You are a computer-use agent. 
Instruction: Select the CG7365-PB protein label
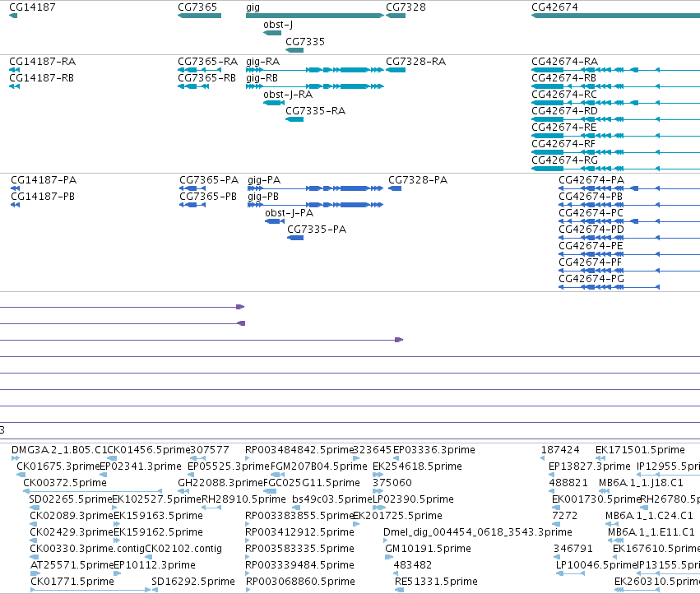click(208, 197)
